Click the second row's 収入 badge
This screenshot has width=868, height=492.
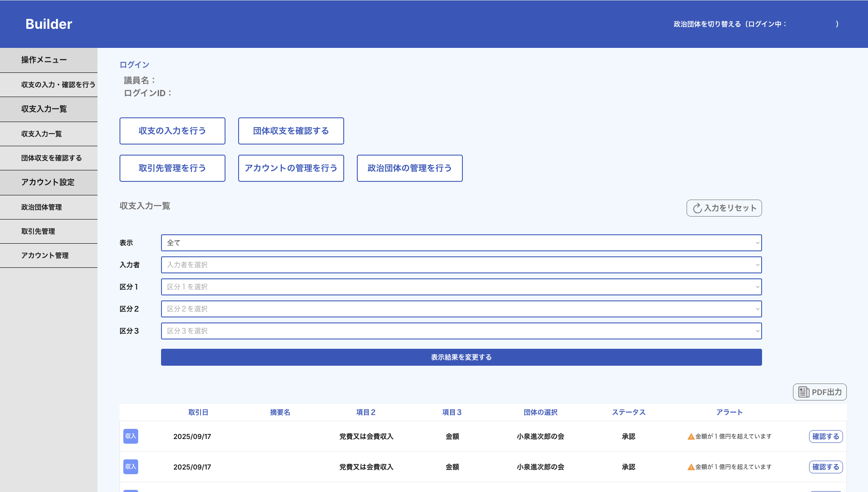coord(131,467)
